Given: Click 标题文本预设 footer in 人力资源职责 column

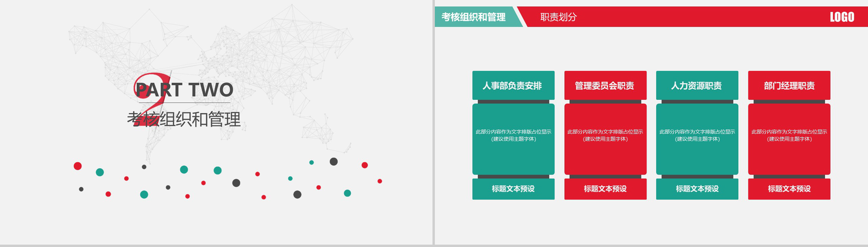Looking at the screenshot, I should 697,189.
